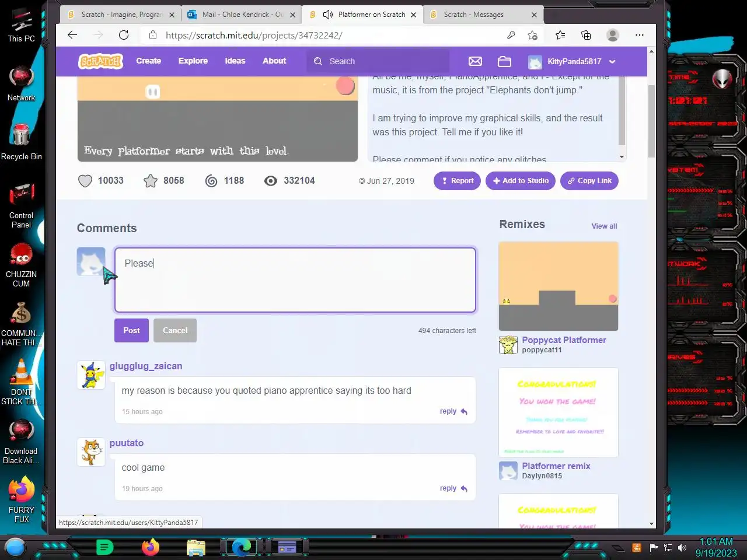This screenshot has height=560, width=747.
Task: Open File Explorer from the taskbar
Action: [196, 547]
